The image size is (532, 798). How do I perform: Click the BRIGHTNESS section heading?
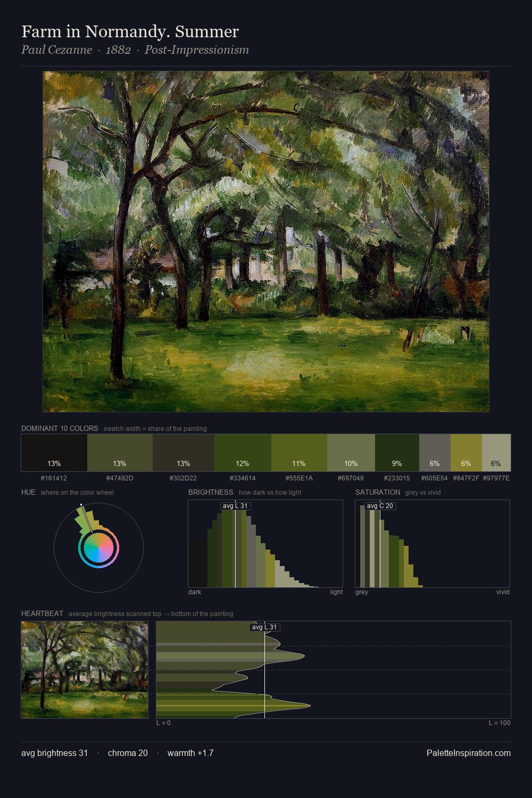coord(211,492)
